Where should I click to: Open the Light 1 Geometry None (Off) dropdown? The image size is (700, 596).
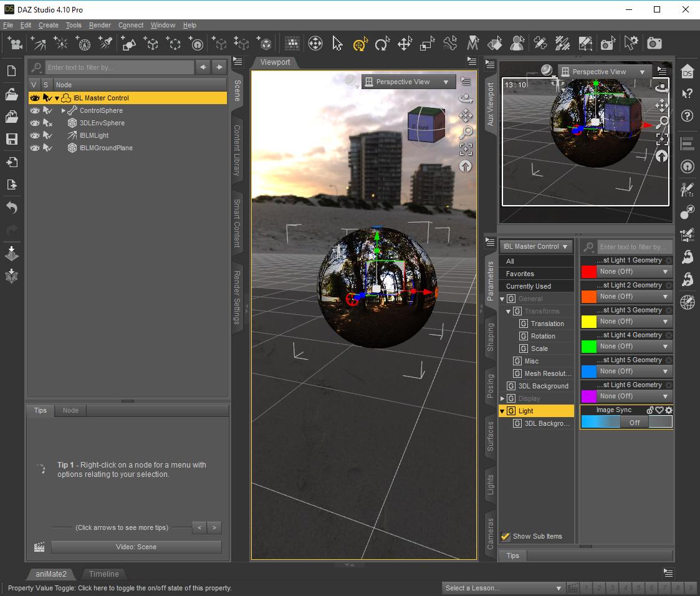634,272
